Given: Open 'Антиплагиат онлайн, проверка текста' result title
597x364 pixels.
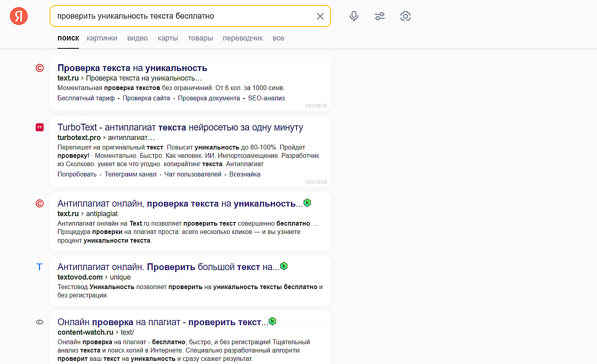Looking at the screenshot, I should point(180,203).
